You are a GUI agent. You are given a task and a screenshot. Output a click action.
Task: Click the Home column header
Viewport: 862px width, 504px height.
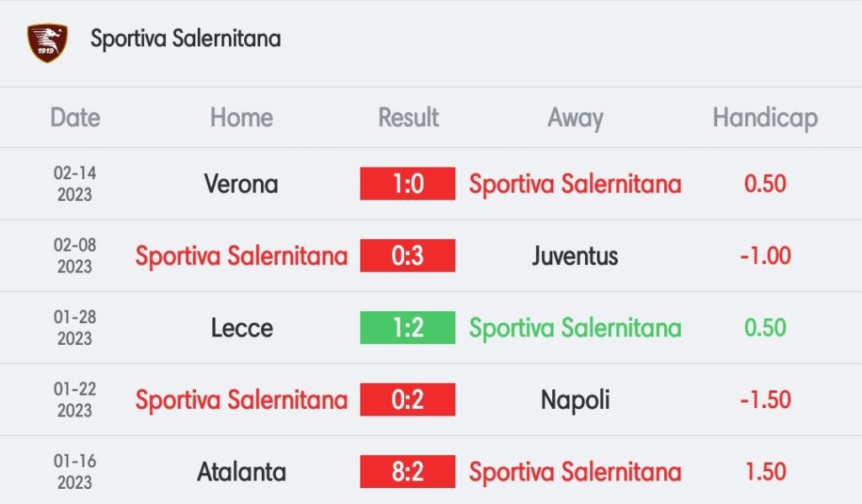tap(242, 118)
